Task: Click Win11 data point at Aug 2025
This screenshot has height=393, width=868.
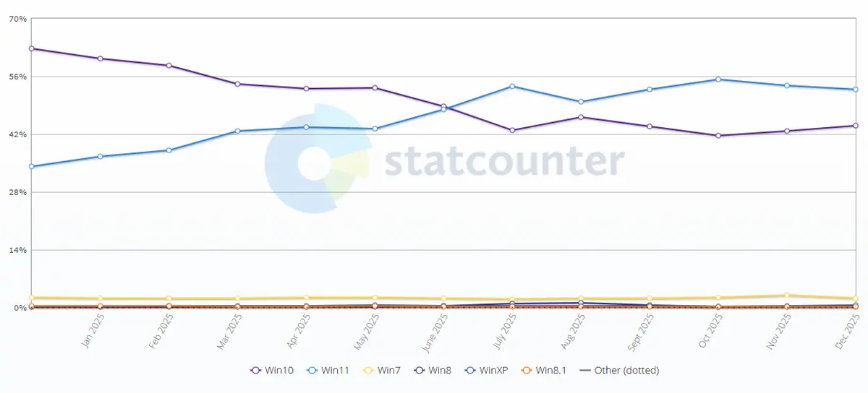Action: pos(581,102)
